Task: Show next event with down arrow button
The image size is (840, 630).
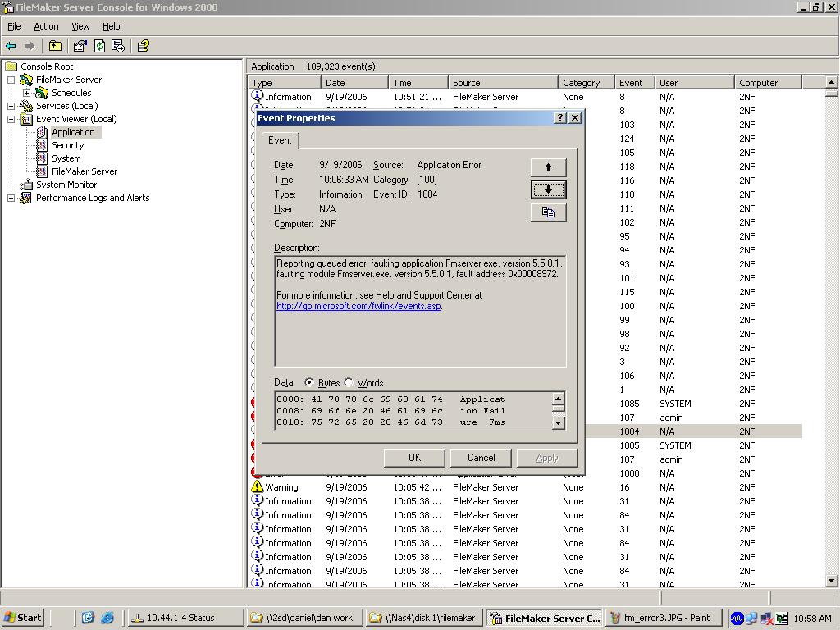Action: [x=548, y=189]
